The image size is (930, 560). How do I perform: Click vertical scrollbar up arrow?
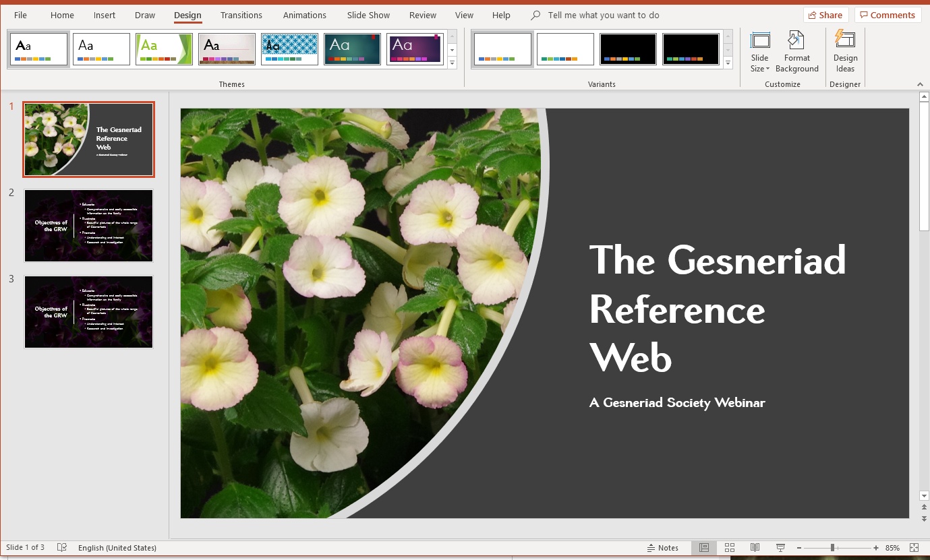(924, 97)
